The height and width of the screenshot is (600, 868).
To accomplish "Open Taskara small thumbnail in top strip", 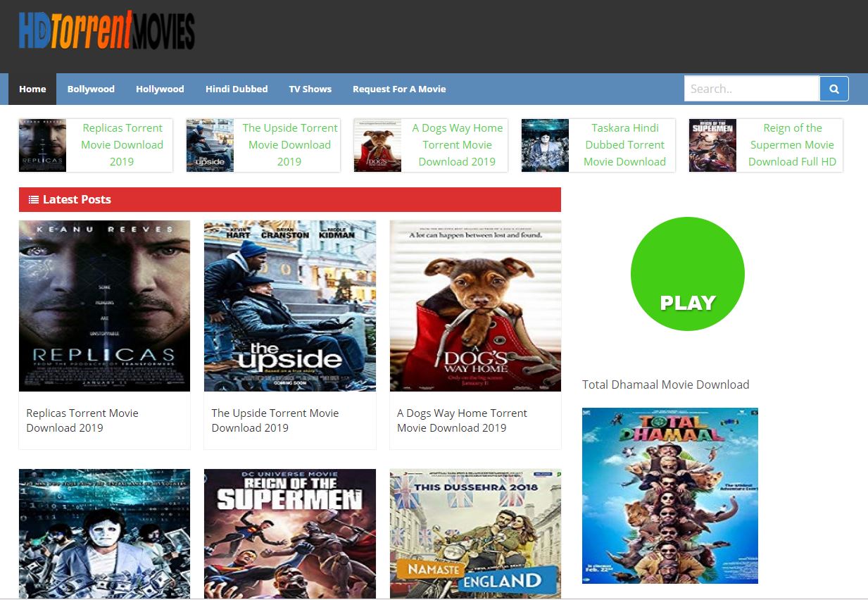I will click(x=545, y=145).
